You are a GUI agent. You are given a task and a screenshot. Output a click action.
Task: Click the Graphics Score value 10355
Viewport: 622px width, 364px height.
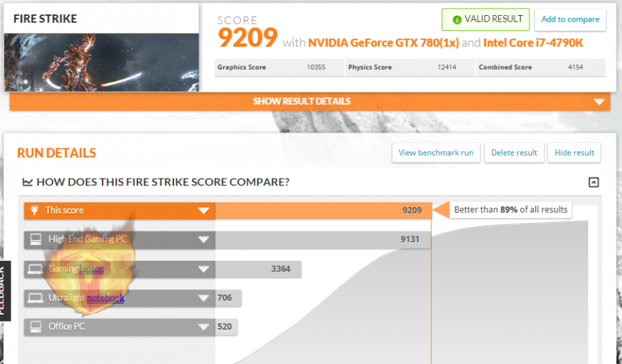(x=316, y=67)
